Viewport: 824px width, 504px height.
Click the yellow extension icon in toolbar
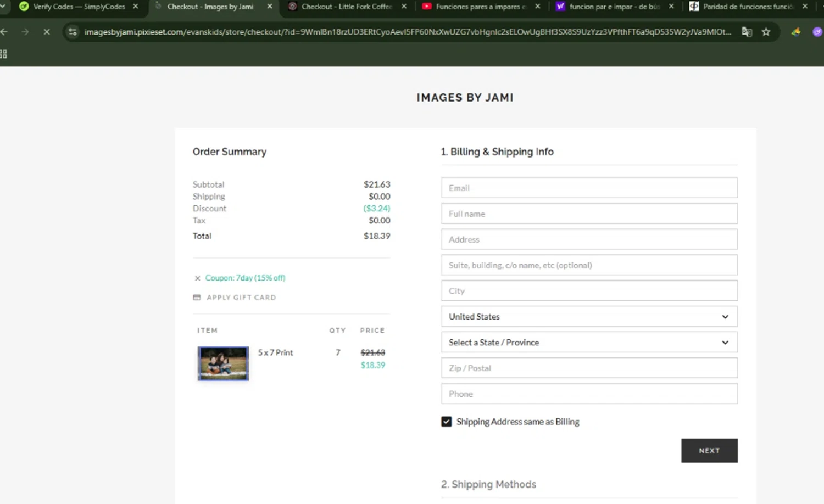point(796,32)
